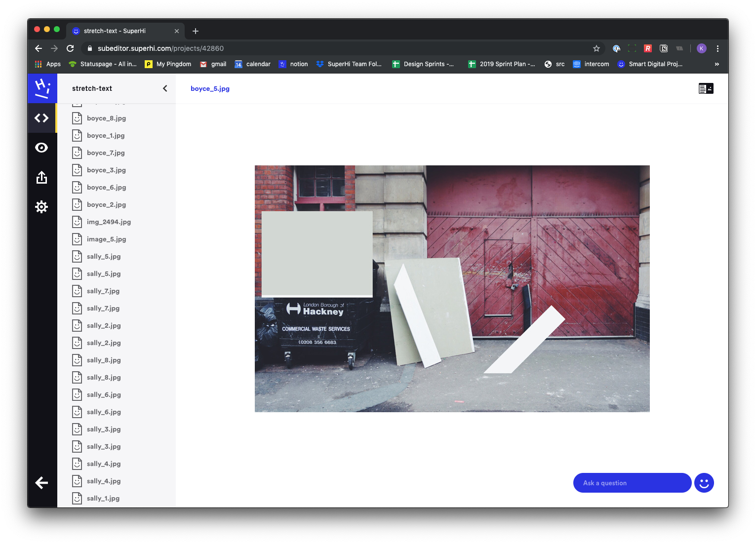Click the page reload icon

(x=70, y=48)
